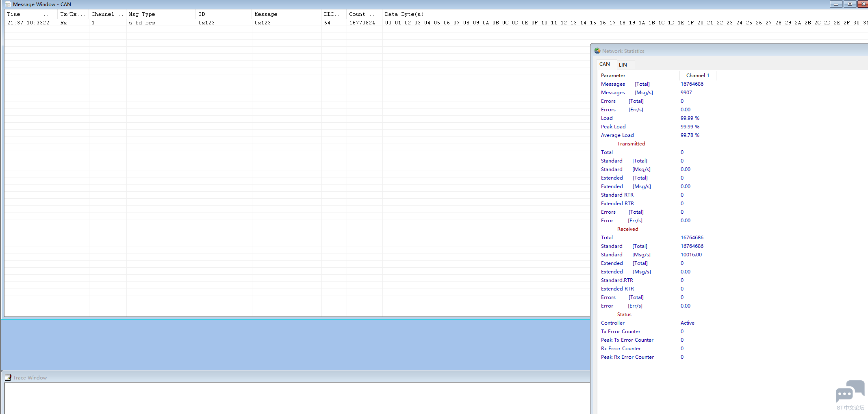Click the 9907 Messages per second value

click(686, 93)
